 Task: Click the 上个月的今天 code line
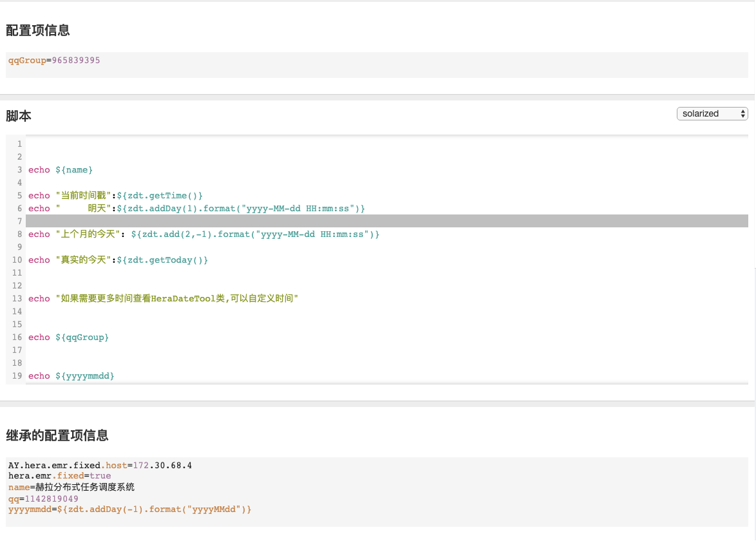[203, 234]
